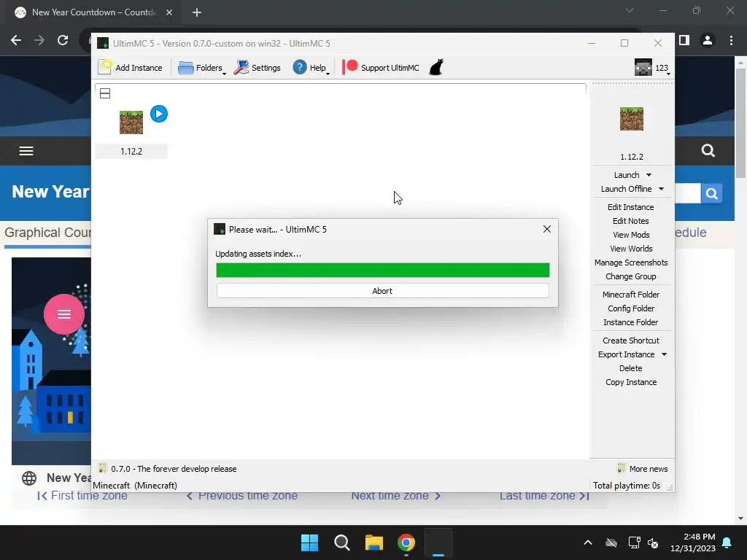Select the Graphical Countdown tab on the website
Image resolution: width=747 pixels, height=560 pixels.
pos(47,233)
